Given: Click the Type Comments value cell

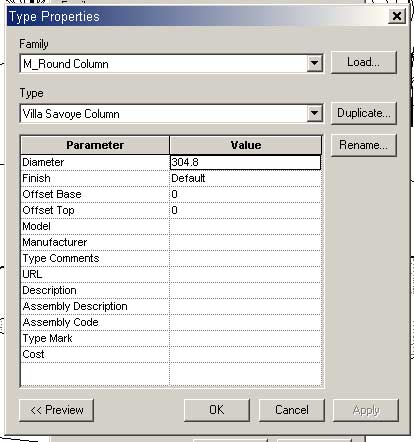Looking at the screenshot, I should click(245, 258).
